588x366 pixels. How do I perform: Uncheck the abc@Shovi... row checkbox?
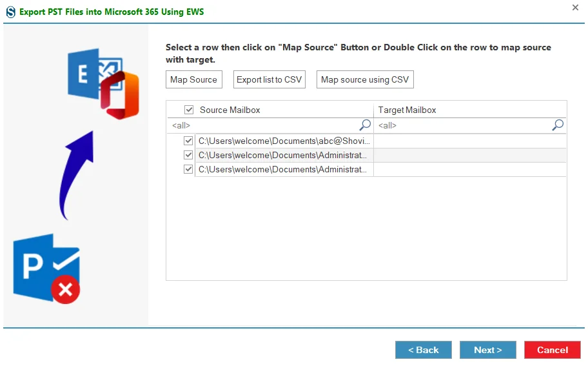click(188, 141)
